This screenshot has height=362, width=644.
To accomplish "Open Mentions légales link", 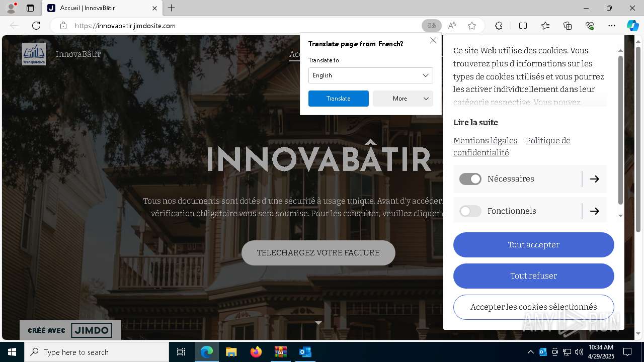I will [x=486, y=140].
